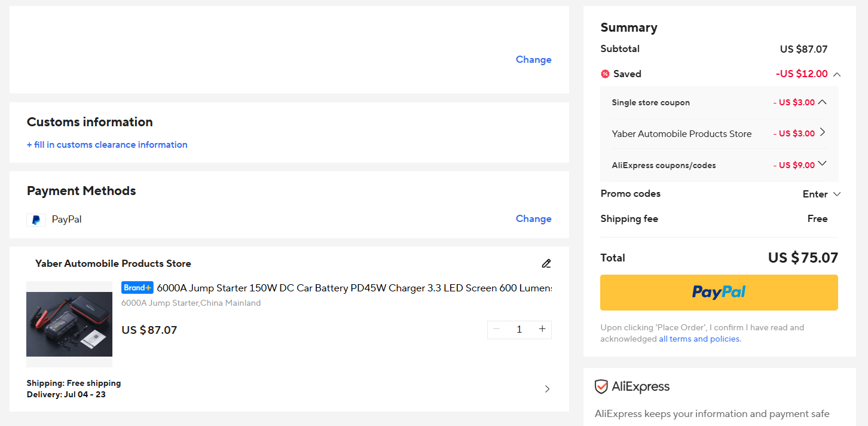
Task: Increase quantity with the plus button
Action: tap(542, 329)
